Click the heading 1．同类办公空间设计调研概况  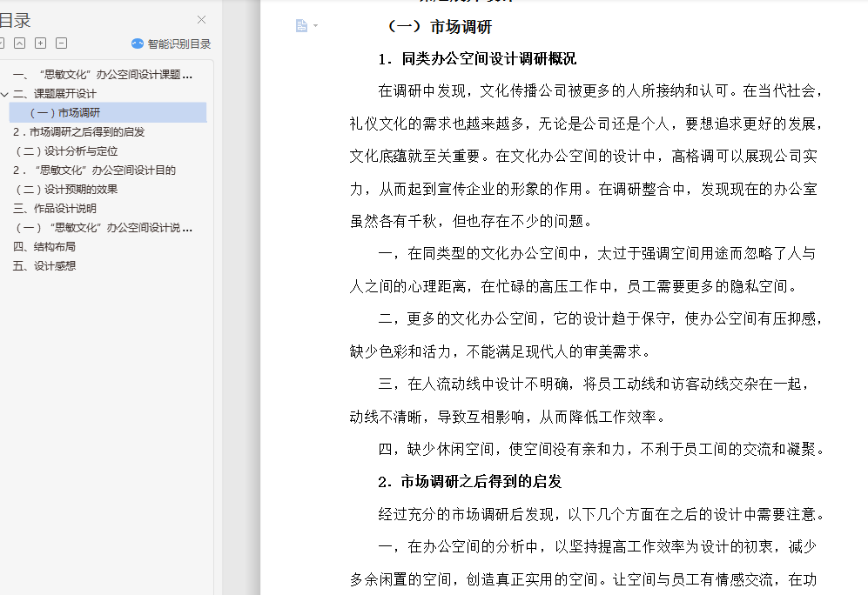(x=477, y=58)
